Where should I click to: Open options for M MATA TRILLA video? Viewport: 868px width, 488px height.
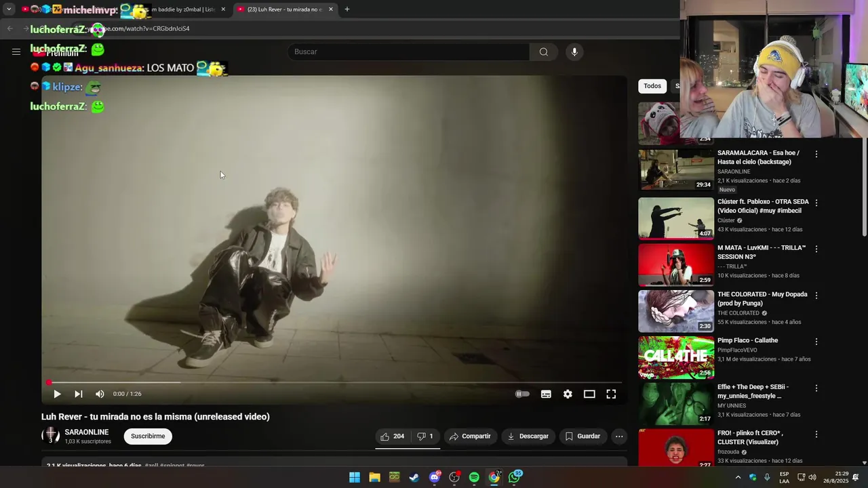(x=816, y=249)
